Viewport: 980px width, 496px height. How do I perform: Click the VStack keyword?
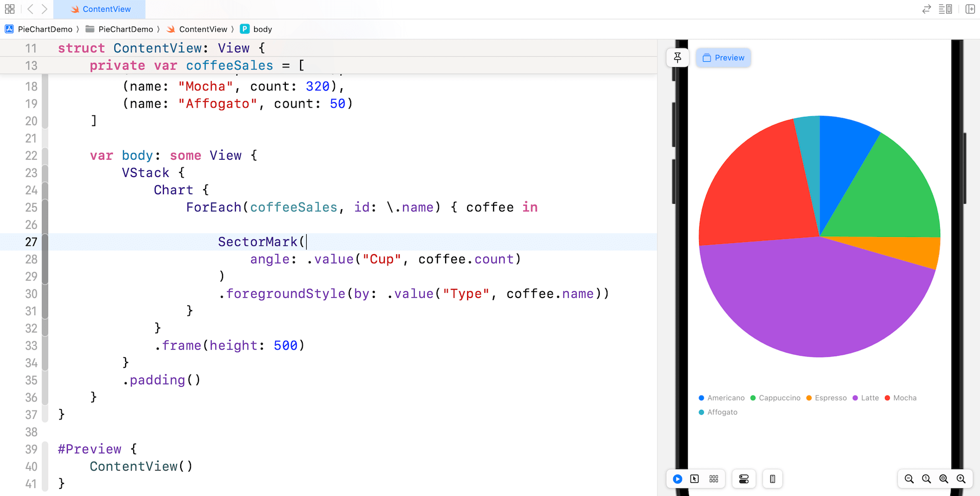pos(145,173)
